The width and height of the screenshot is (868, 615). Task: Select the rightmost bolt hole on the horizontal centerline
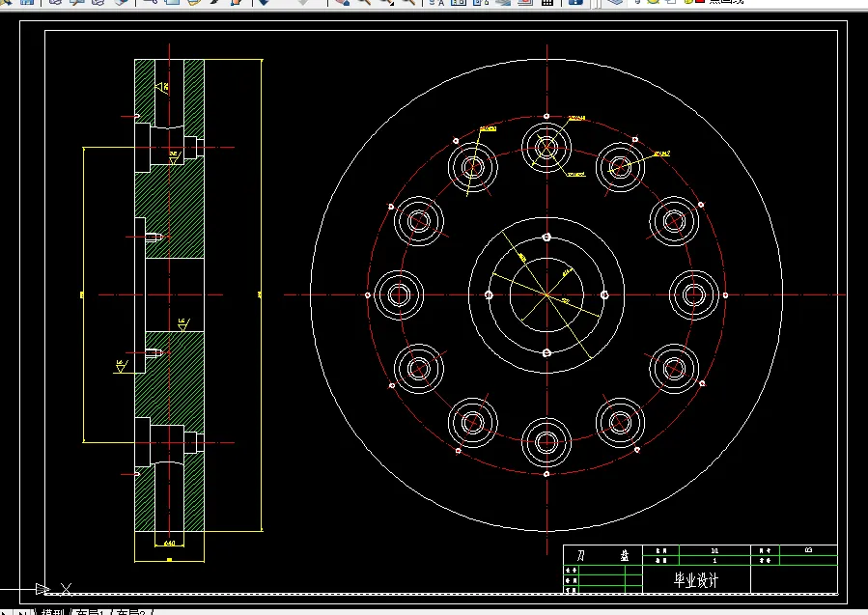click(694, 295)
